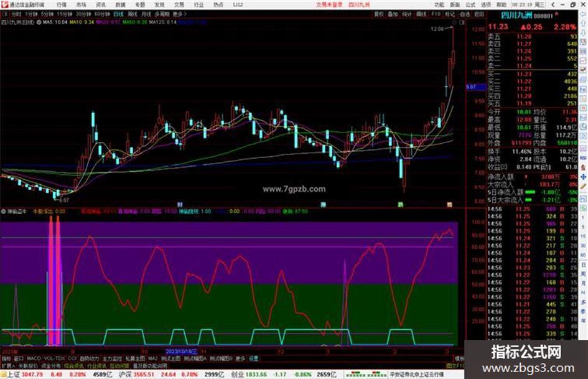This screenshot has width=588, height=379.
Task: Open the 综合资讯 tab
Action: click(x=74, y=365)
